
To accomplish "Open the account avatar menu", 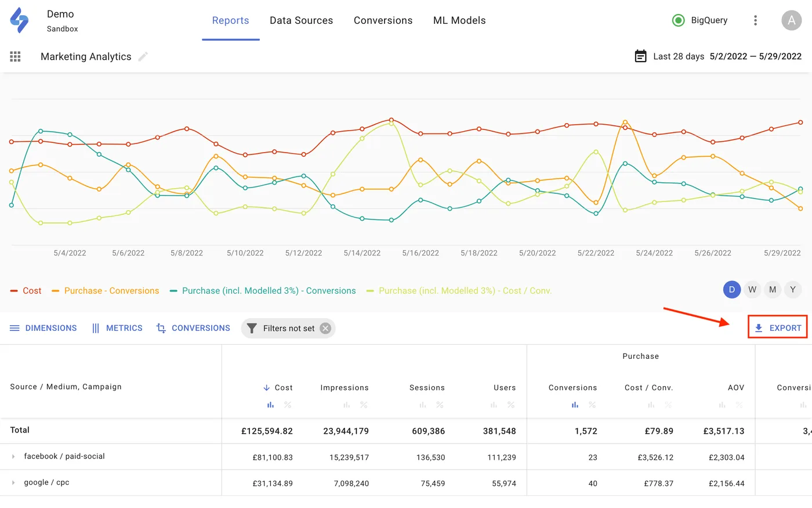I will 792,20.
